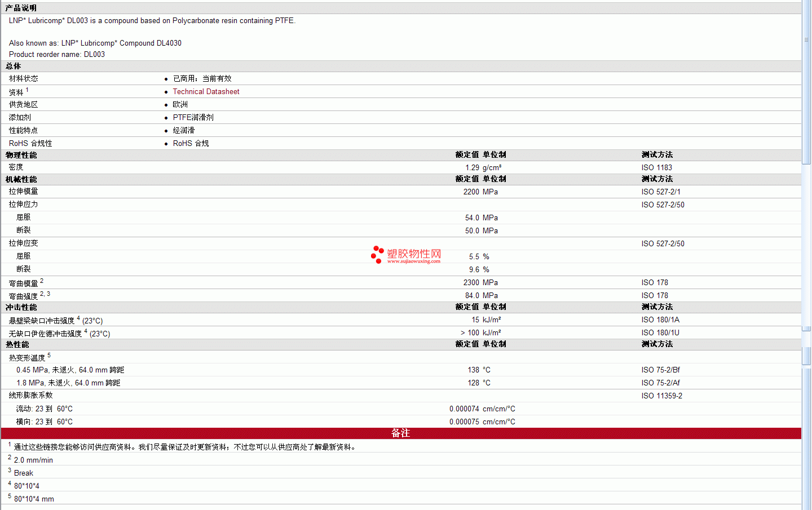The height and width of the screenshot is (510, 812).
Task: Click footnote 5 text 80*10*4 mm
Action: [x=34, y=499]
